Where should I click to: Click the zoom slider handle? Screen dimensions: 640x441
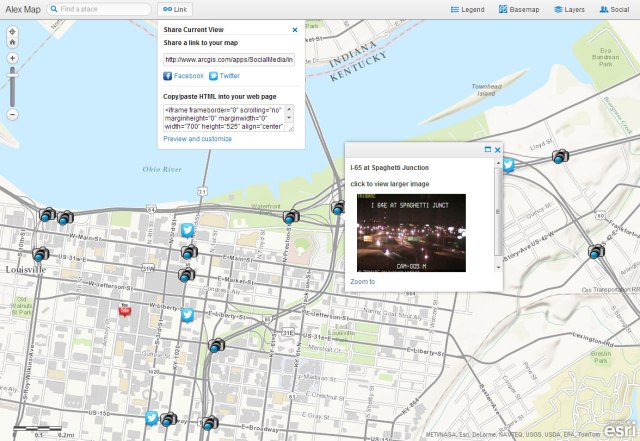coord(12,73)
